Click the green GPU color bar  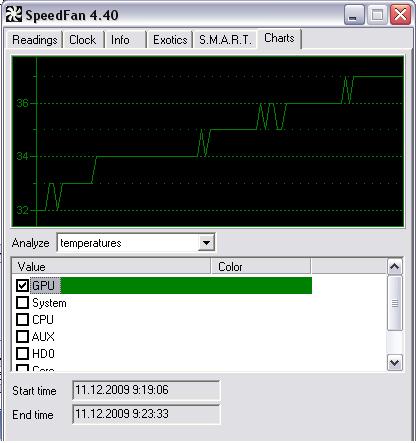pos(186,286)
